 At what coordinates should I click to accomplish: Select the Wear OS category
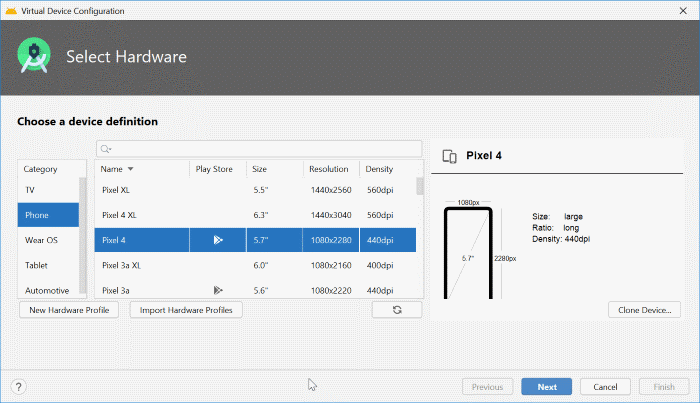(x=48, y=240)
